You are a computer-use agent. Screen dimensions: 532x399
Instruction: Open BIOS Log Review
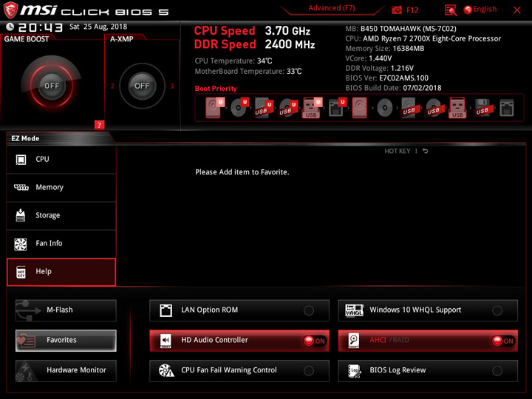428,370
